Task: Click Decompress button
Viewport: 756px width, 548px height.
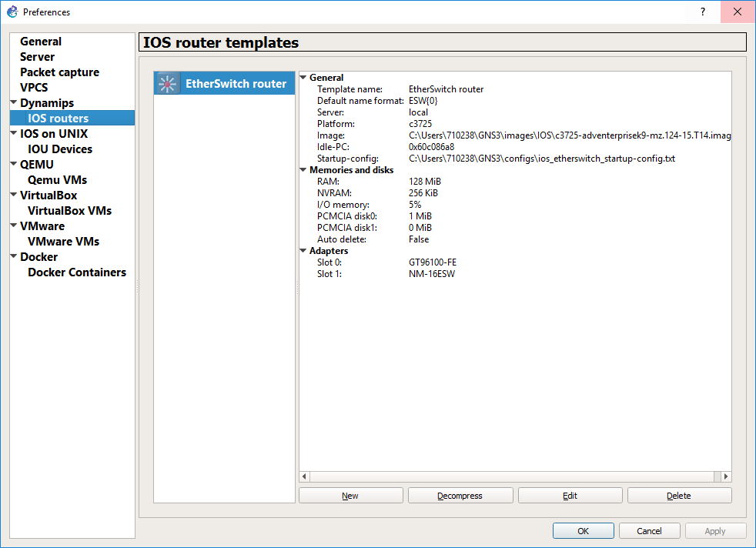Action: pos(460,496)
